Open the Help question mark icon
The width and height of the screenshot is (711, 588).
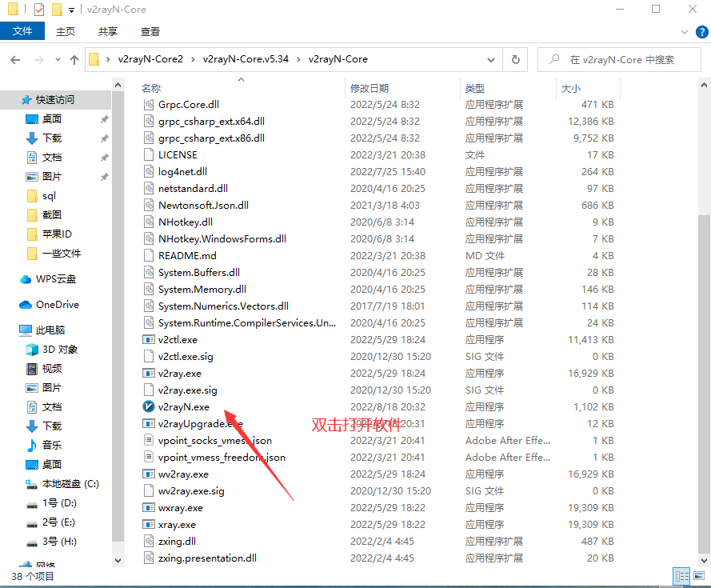click(701, 32)
